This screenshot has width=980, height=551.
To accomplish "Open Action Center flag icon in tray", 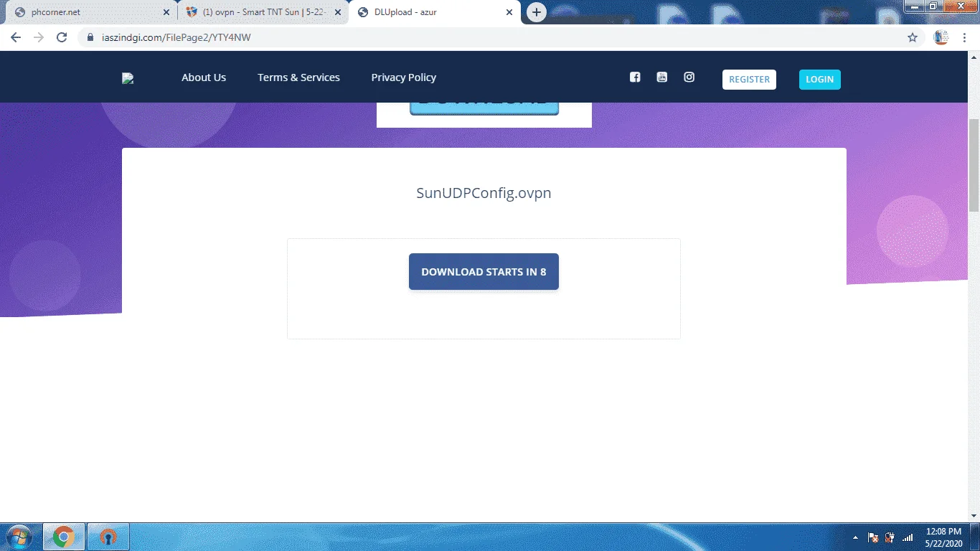I will [x=873, y=537].
